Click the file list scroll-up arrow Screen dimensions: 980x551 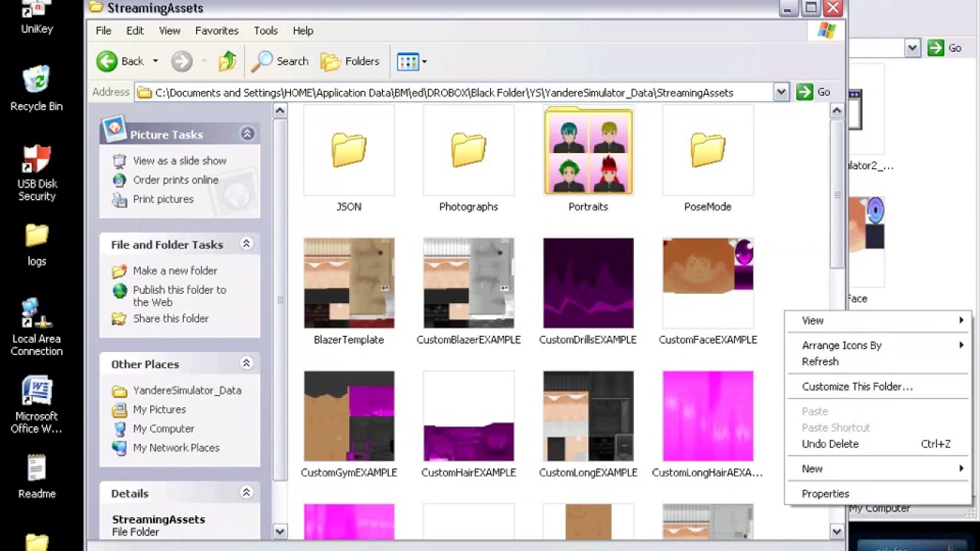pos(837,111)
